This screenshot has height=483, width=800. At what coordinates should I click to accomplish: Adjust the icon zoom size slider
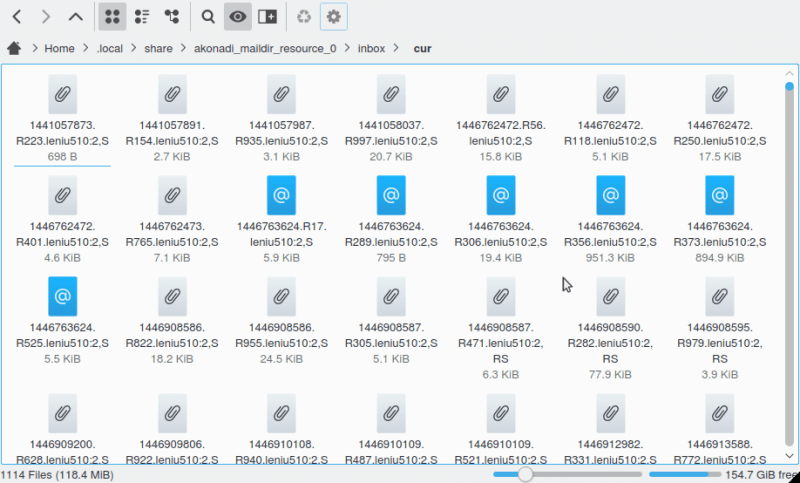click(524, 474)
